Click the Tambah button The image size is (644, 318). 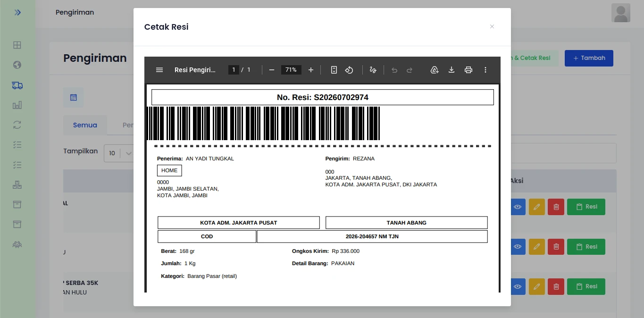pyautogui.click(x=589, y=58)
